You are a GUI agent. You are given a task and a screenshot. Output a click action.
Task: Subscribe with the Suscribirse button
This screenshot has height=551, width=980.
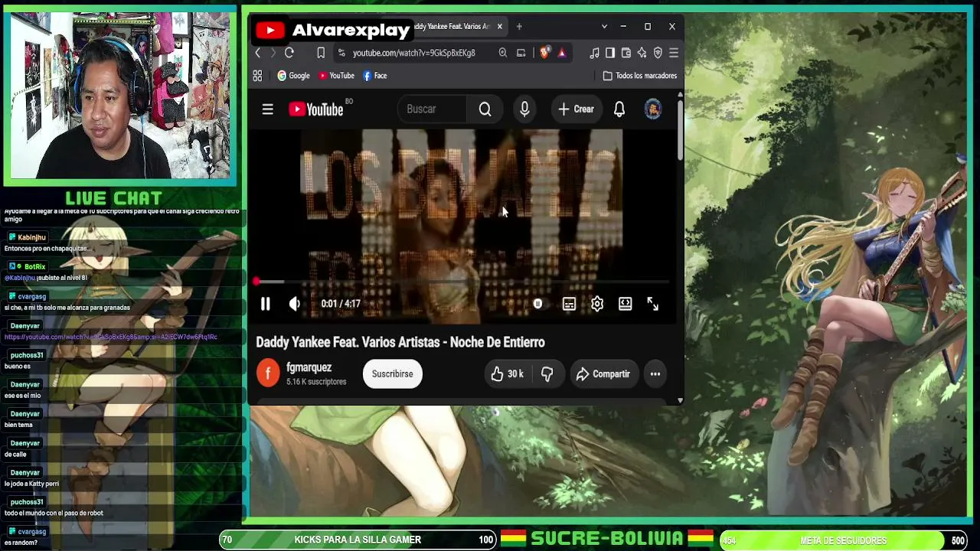392,373
